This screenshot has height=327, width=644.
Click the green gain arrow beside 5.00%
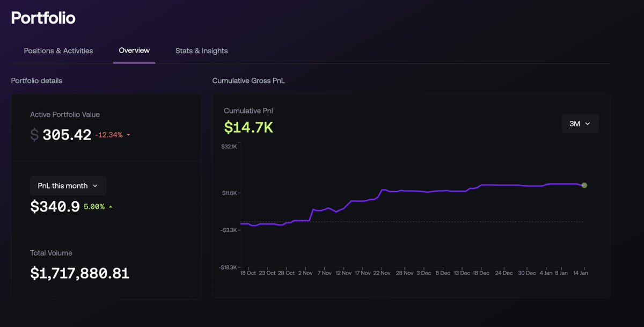pyautogui.click(x=111, y=206)
